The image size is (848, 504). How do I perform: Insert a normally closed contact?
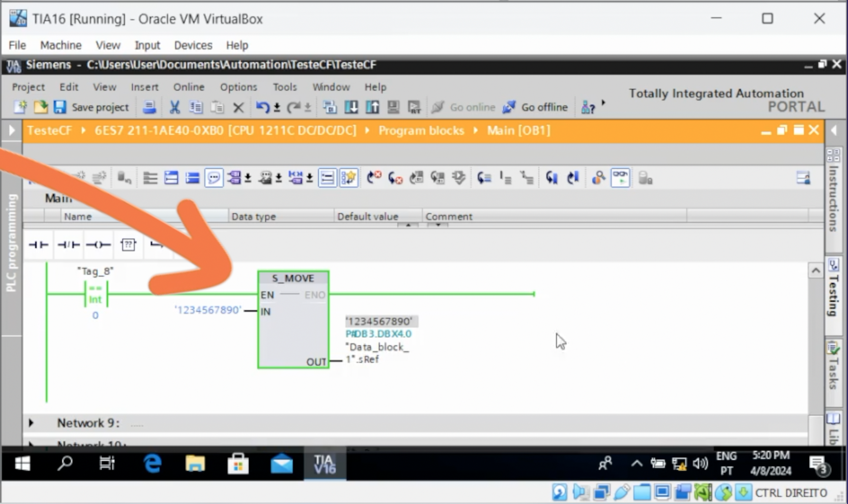tap(68, 244)
